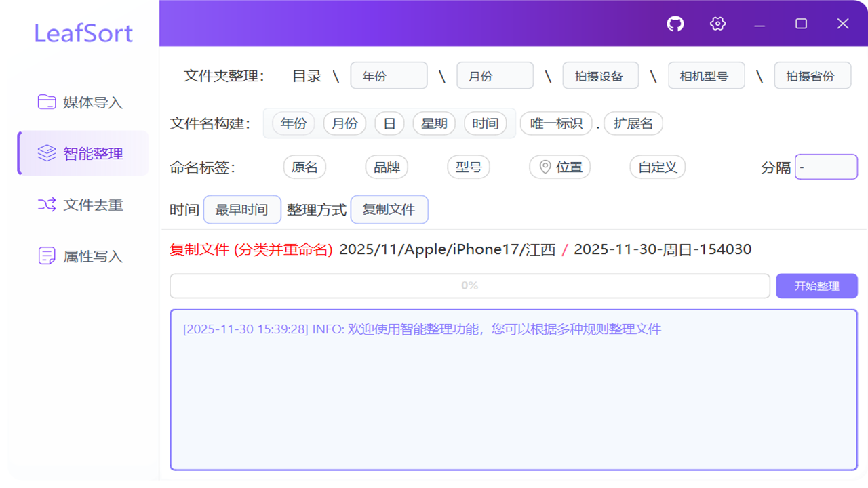The image size is (868, 488).
Task: Click the 分隔 separator input field
Action: click(826, 167)
